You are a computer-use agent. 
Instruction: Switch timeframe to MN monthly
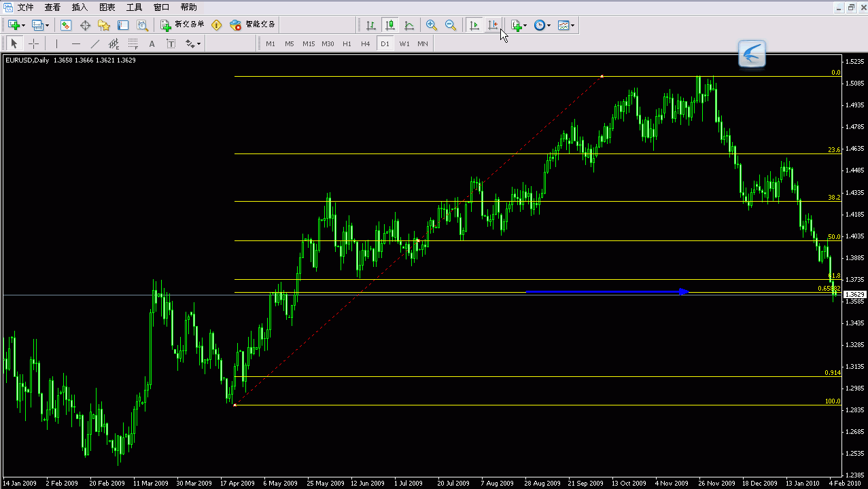(423, 43)
